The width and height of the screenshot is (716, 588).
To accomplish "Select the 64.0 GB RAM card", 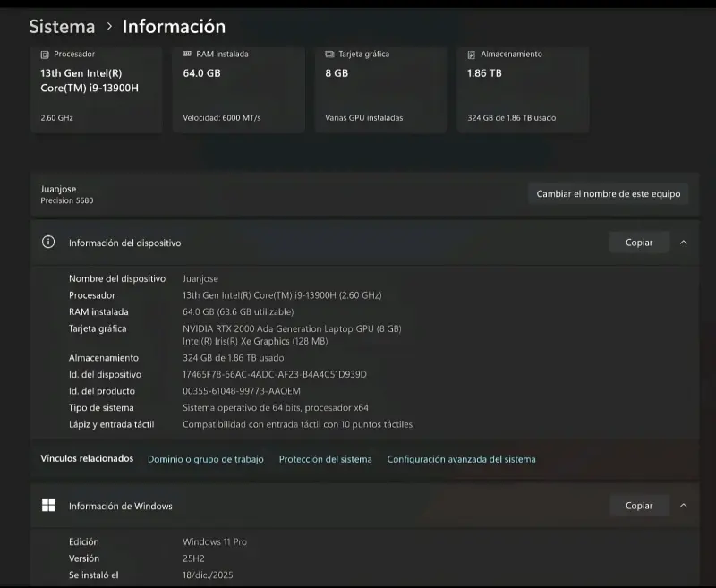I will (x=239, y=89).
